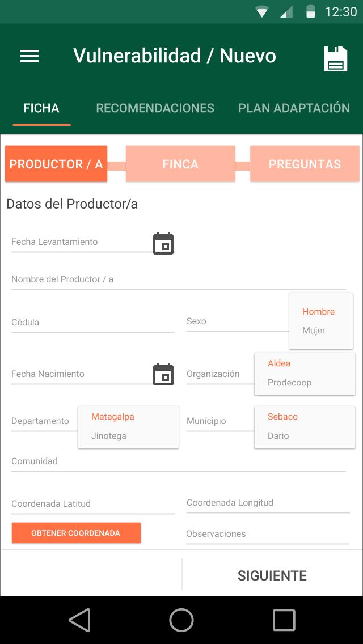Screen dimensions: 363x644
Task: Open the hamburger navigation menu
Action: (29, 56)
